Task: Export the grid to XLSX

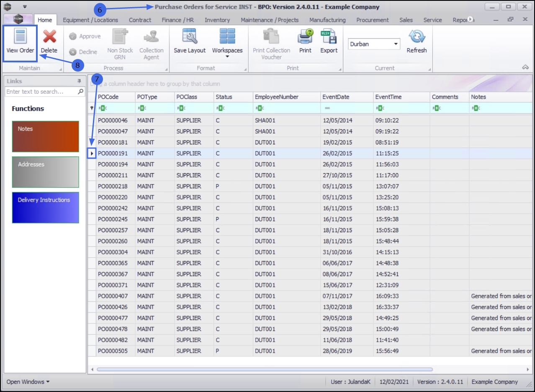Action: pos(329,37)
